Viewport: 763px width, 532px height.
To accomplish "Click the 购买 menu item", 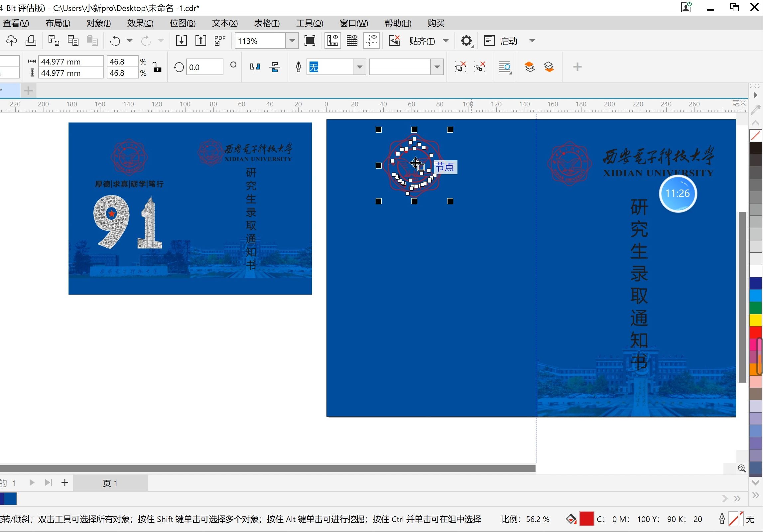I will click(436, 23).
